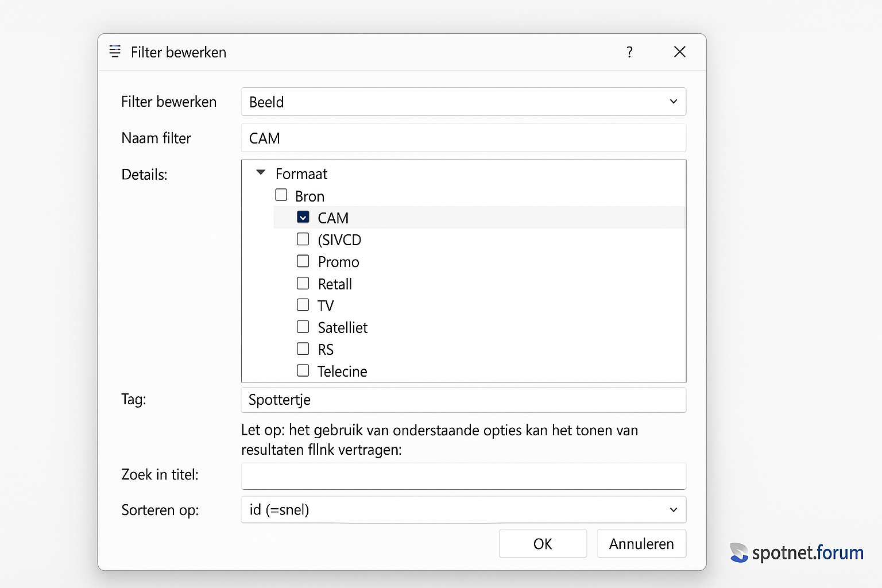
Task: Click the question mark help icon
Action: pyautogui.click(x=629, y=52)
